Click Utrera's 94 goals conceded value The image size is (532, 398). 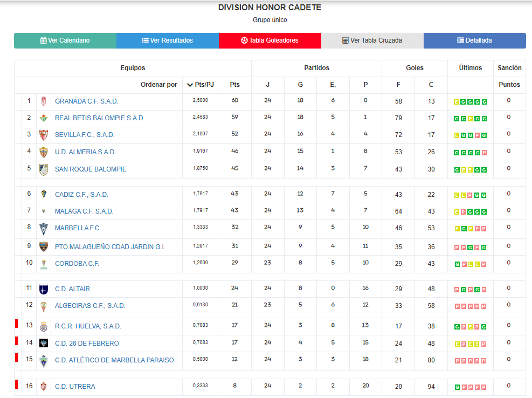pos(431,387)
